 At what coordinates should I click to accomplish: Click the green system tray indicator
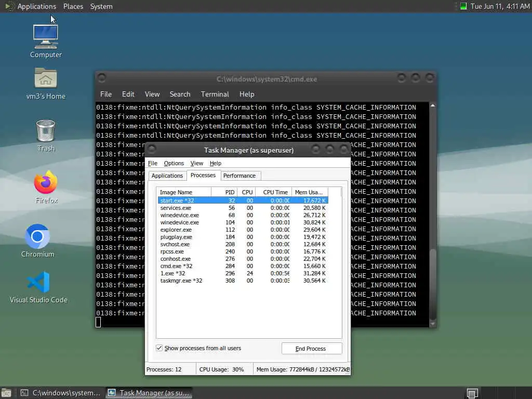tap(463, 6)
